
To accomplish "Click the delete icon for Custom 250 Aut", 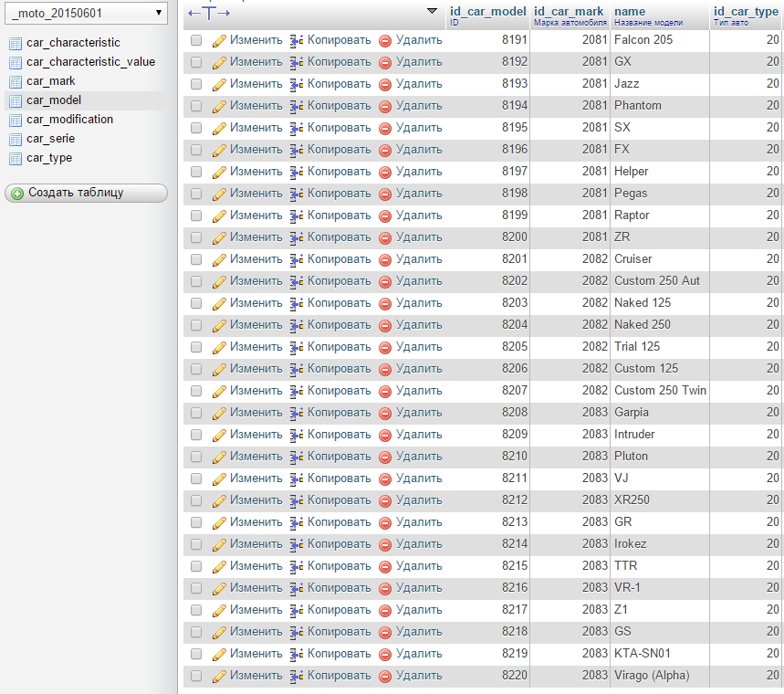I will [x=385, y=281].
